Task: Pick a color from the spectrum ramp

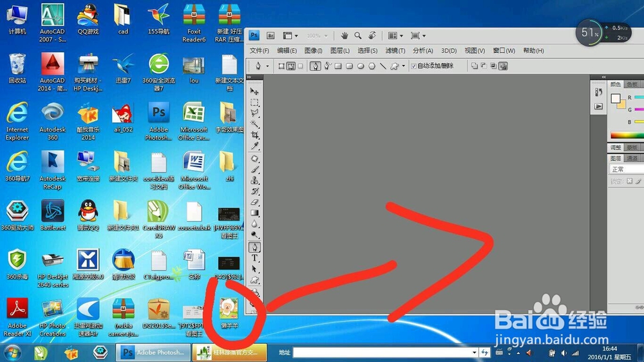Action: click(x=627, y=135)
